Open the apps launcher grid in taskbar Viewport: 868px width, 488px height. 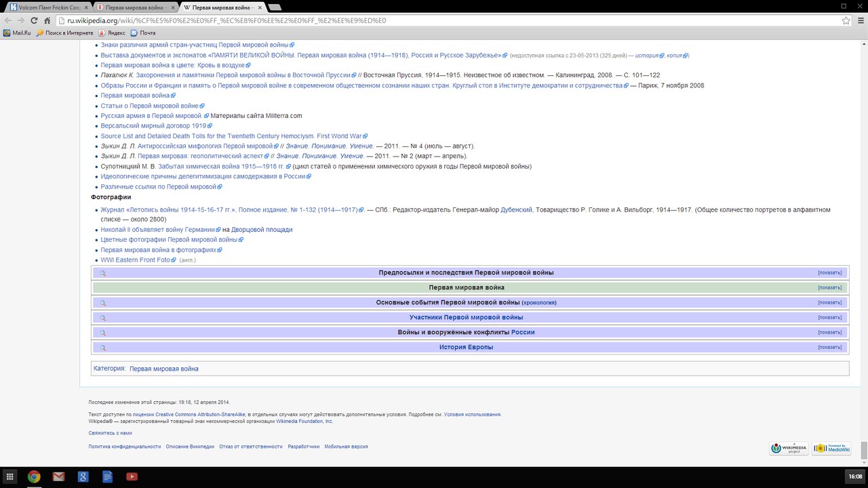[x=10, y=476]
